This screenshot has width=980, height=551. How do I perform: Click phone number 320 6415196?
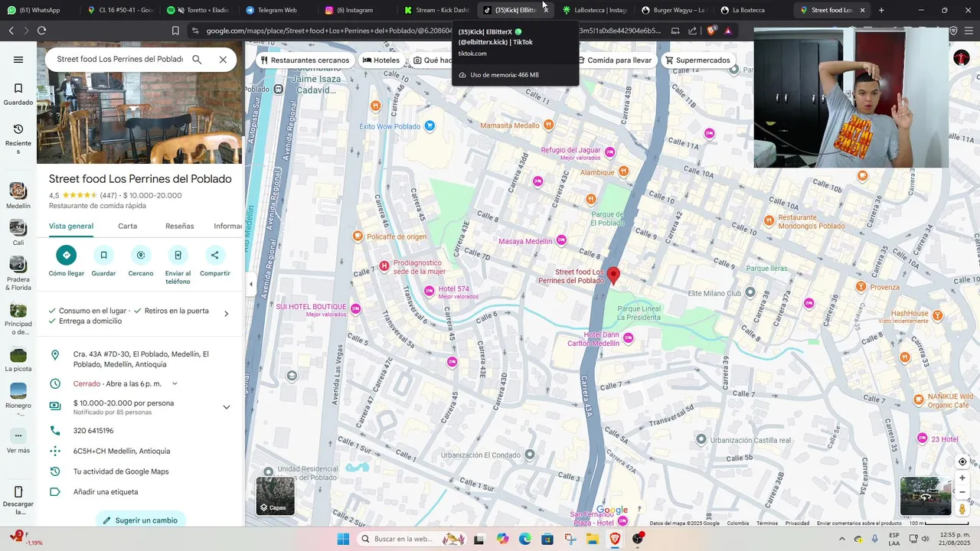click(x=93, y=431)
